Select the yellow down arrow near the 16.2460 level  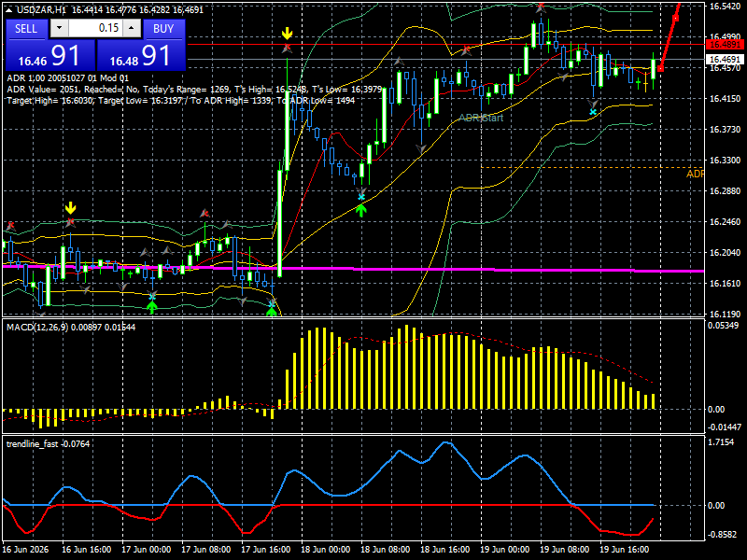coord(71,208)
